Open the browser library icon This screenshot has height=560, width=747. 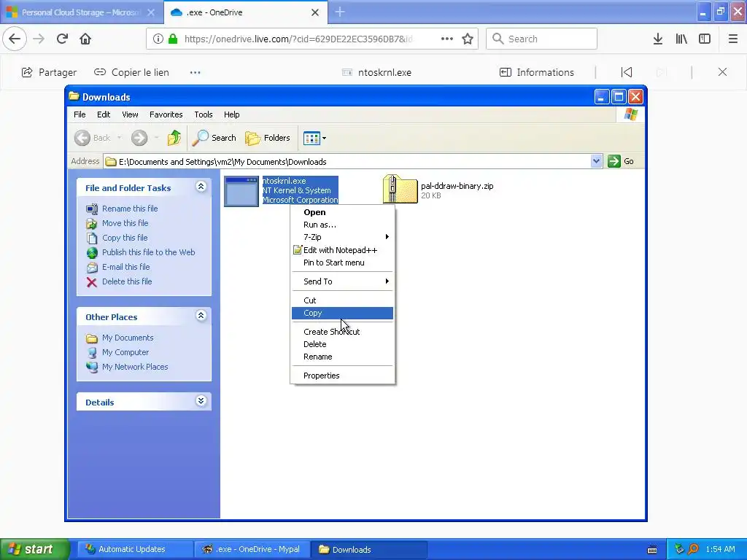[x=681, y=39]
